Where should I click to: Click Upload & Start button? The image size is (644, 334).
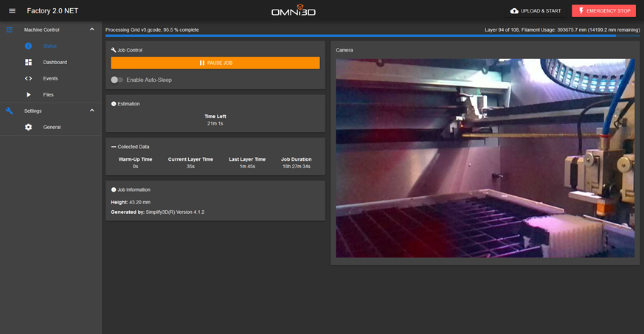536,11
